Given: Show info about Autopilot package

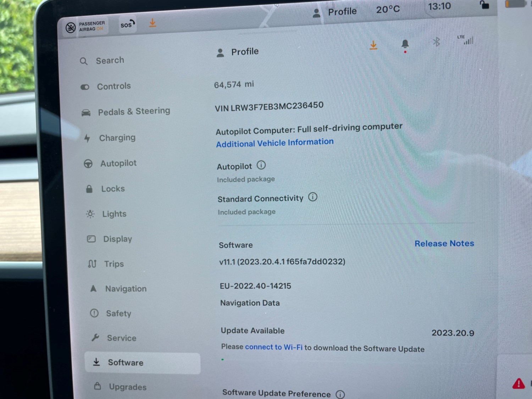Looking at the screenshot, I should tap(261, 165).
